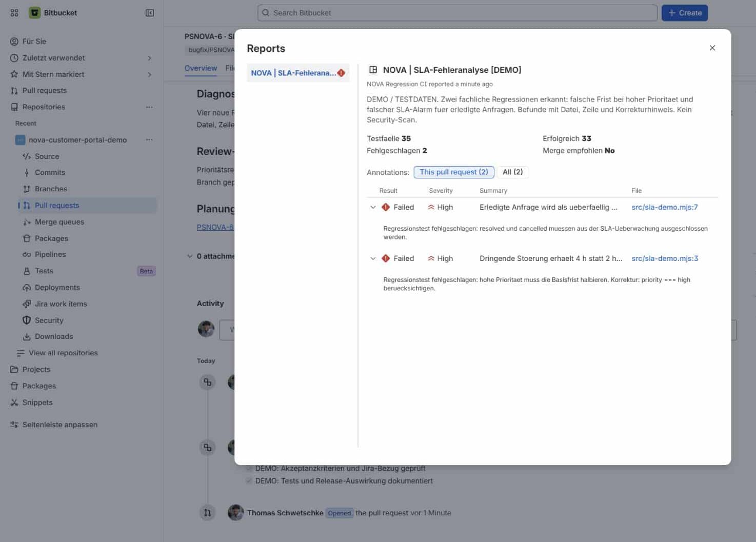Collapse the Dringende Stoerung annotation row
The height and width of the screenshot is (542, 756).
coord(373,258)
